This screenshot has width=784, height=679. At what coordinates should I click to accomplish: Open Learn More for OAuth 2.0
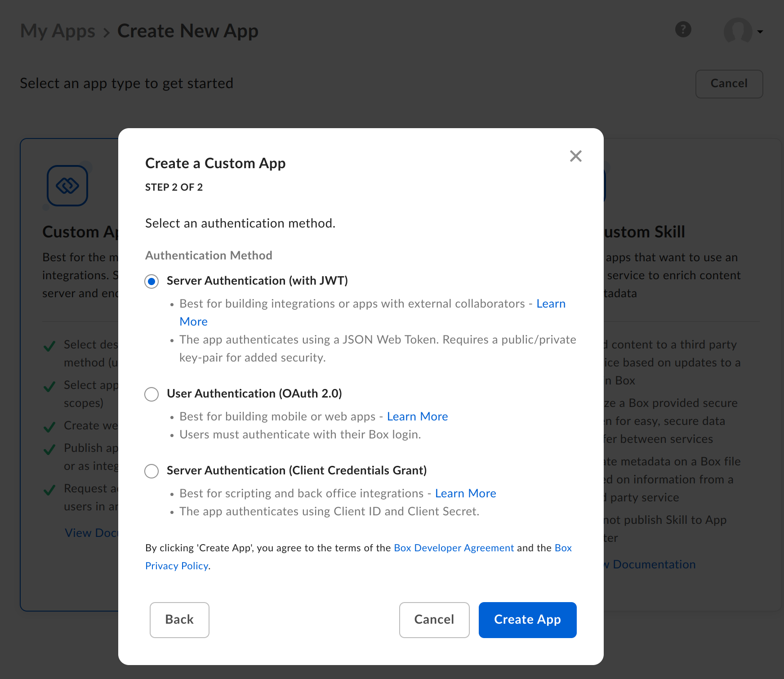point(417,416)
